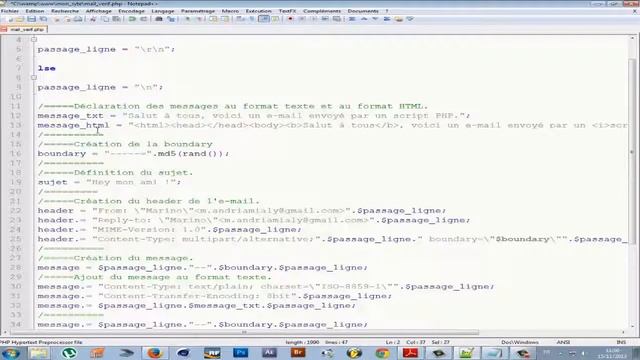Screen dimensions: 640x360
Task: Open the Compléments menu
Action: point(322,11)
